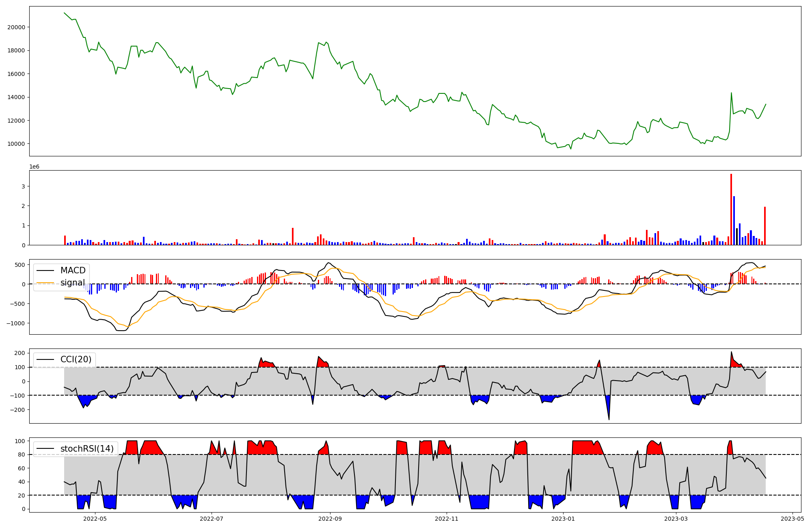This screenshot has width=812, height=528.
Task: Click the 2022-11 date axis label
Action: pyautogui.click(x=447, y=519)
